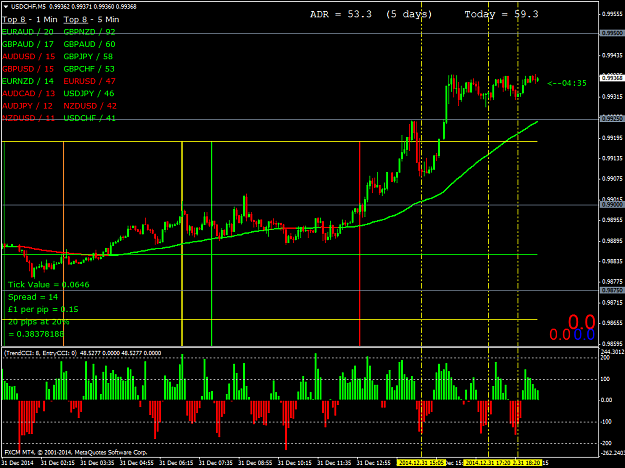Click the 2014.12.31 17:20 time marker label

click(x=489, y=463)
